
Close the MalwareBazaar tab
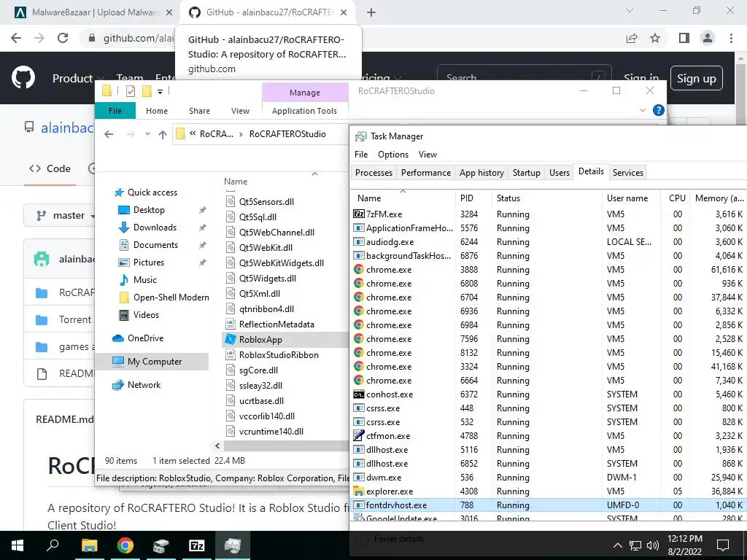(169, 12)
